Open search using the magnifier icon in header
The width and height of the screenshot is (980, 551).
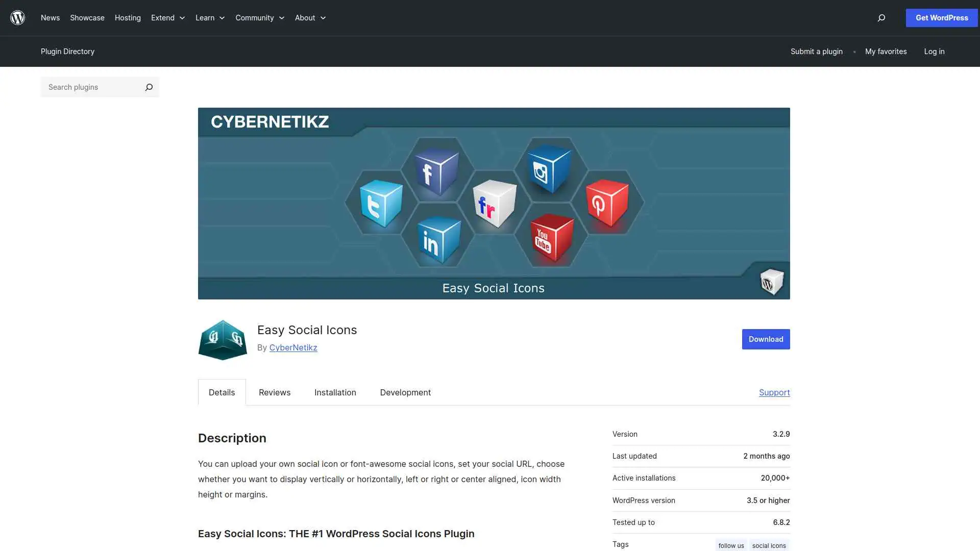881,18
